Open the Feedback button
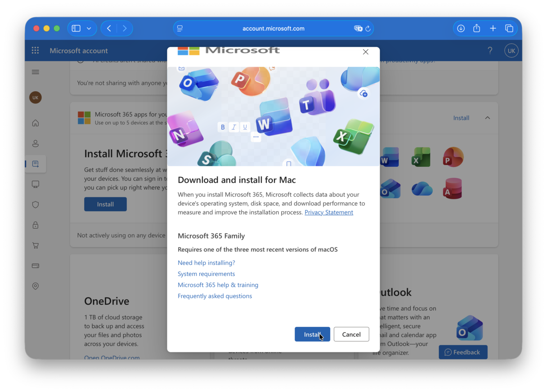The height and width of the screenshot is (392, 547). (463, 352)
